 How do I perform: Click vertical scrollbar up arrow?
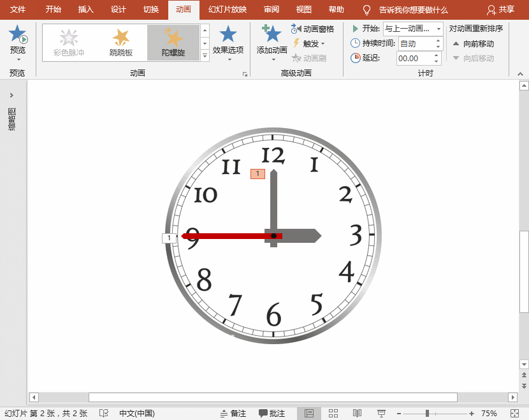click(524, 85)
